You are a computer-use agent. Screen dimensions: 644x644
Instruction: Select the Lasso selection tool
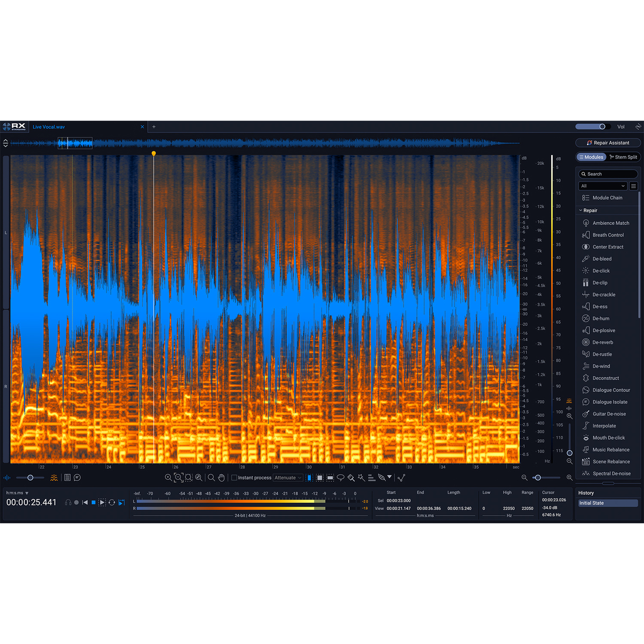(x=341, y=478)
